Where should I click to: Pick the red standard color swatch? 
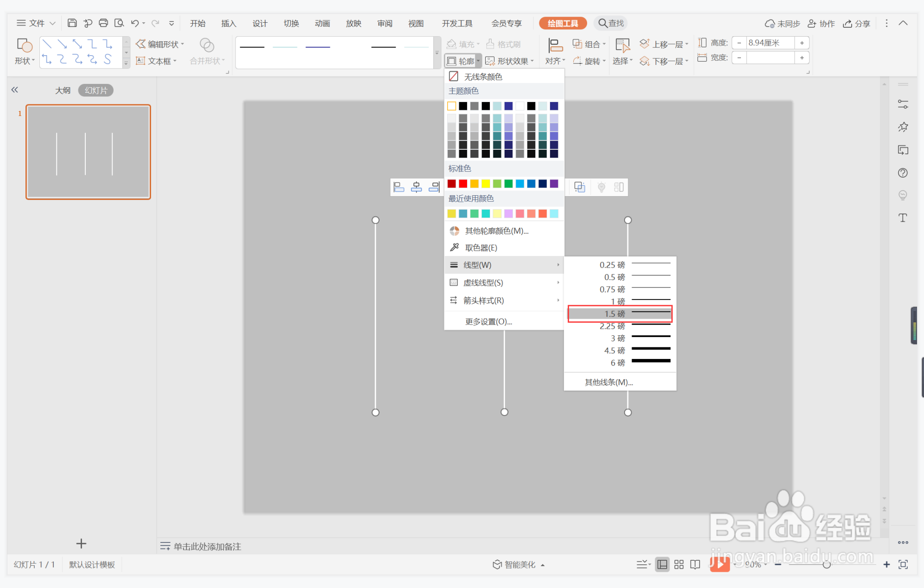click(463, 184)
